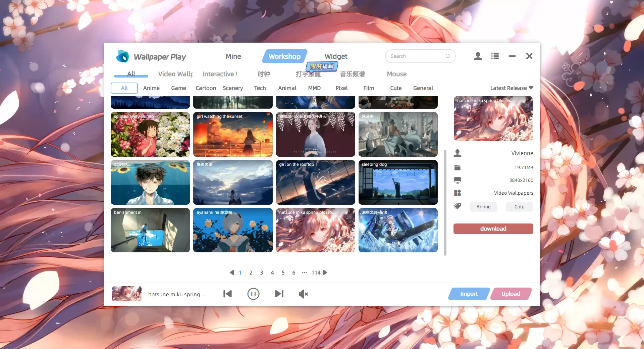Select the boxed All category filter
Screen dimensions: 644x349
[124, 88]
